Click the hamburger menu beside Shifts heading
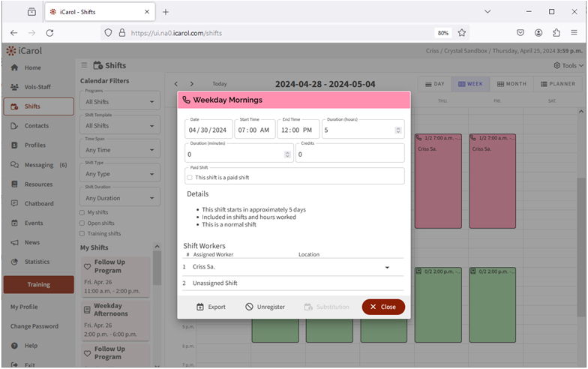588x369 pixels. pos(84,65)
